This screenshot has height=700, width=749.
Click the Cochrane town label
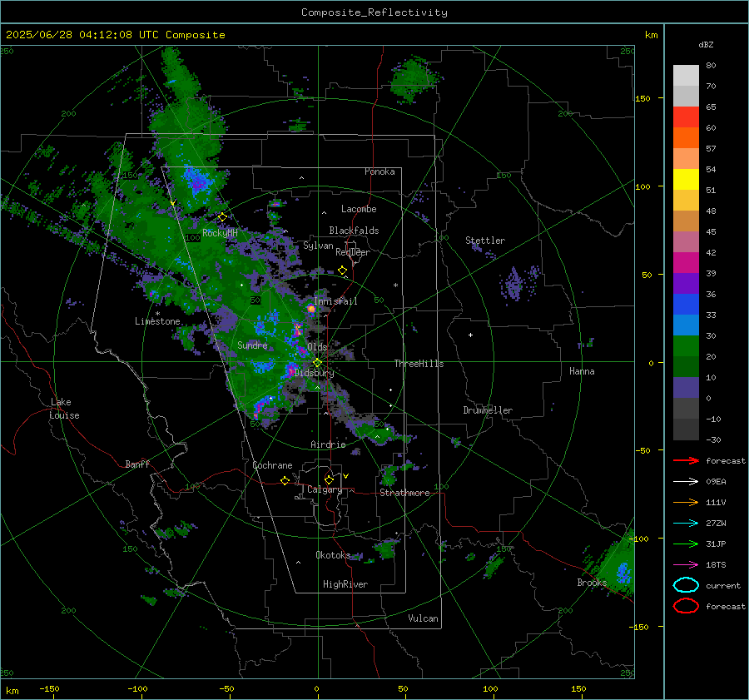pos(272,465)
